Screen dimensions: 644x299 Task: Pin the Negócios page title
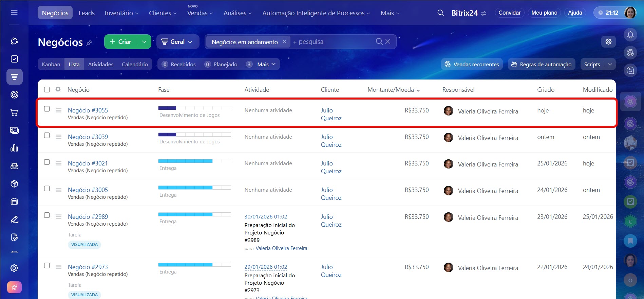[89, 43]
